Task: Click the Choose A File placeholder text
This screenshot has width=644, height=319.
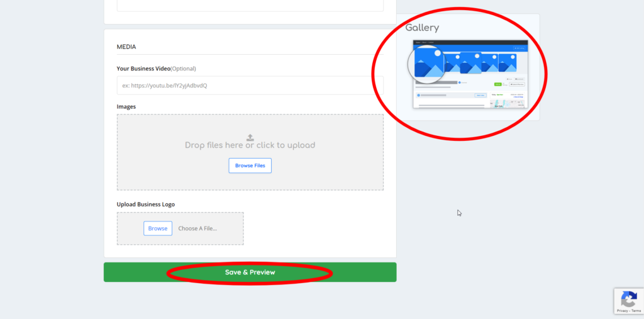Action: (x=197, y=228)
